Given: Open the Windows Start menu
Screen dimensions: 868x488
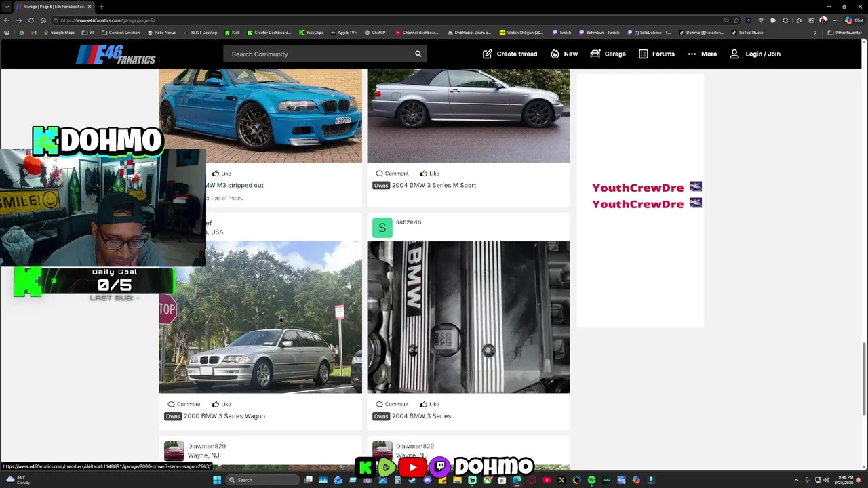Looking at the screenshot, I should (217, 480).
